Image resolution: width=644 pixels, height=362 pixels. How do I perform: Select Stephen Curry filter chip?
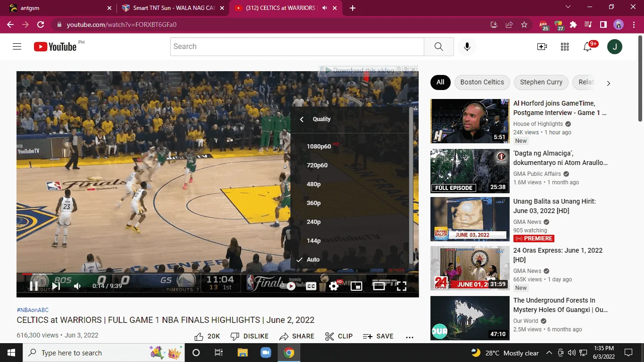click(x=541, y=82)
